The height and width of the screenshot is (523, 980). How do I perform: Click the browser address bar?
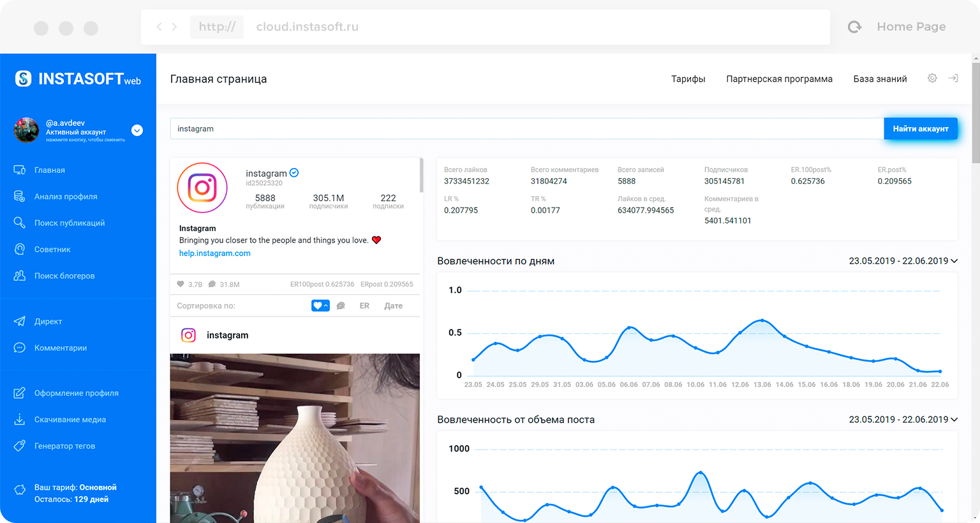pos(485,27)
